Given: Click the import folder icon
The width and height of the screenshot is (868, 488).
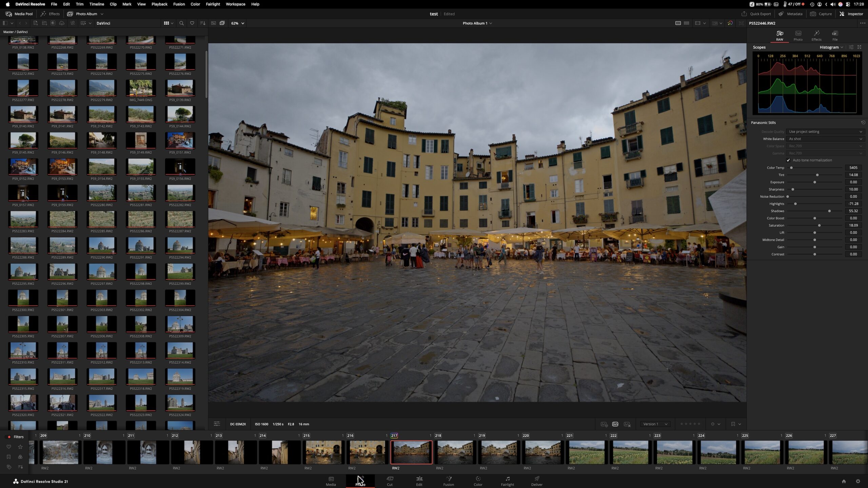Looking at the screenshot, I should tap(44, 23).
